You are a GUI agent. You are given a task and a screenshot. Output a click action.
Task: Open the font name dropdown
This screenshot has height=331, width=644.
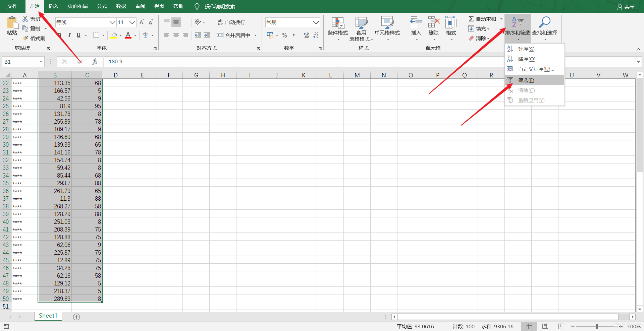pyautogui.click(x=112, y=22)
